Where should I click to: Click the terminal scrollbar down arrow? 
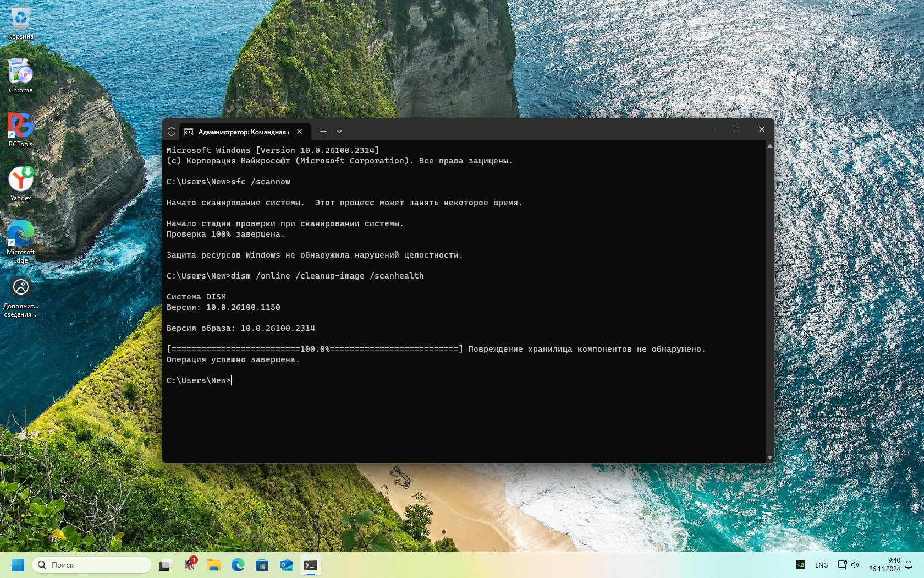coord(769,457)
